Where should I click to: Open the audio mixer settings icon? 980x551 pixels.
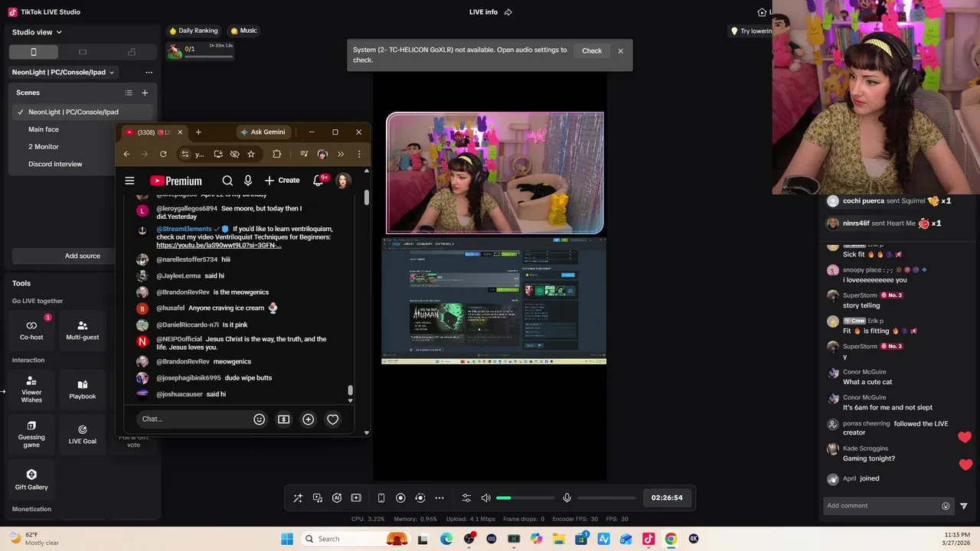(466, 497)
